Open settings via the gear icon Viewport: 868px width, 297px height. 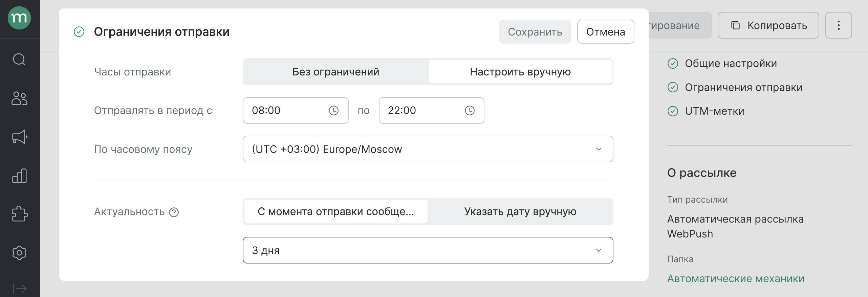coord(19,253)
